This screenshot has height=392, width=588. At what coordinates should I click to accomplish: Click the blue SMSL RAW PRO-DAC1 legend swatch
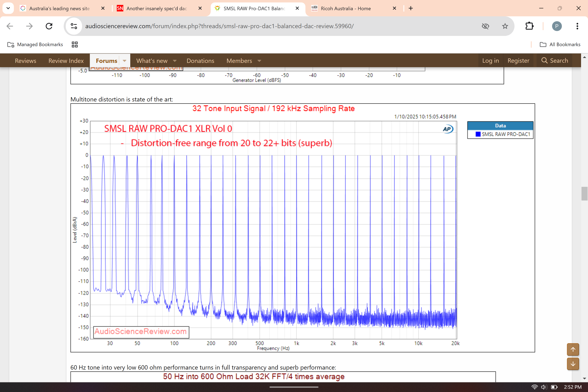[478, 134]
